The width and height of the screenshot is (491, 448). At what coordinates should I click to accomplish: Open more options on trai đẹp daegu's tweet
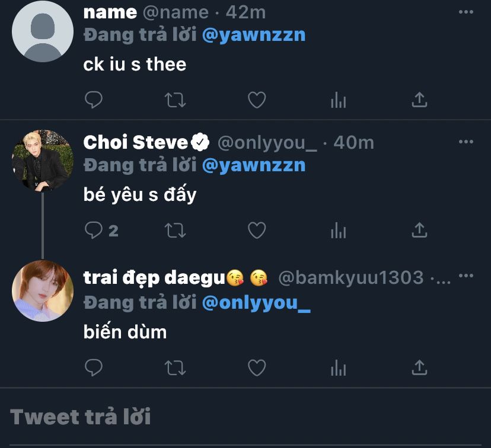(x=466, y=276)
